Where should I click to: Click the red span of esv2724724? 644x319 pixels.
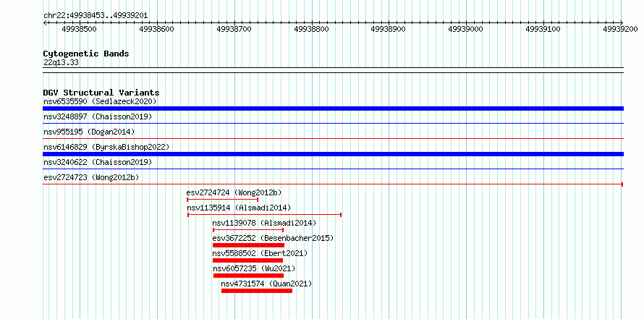[223, 200]
